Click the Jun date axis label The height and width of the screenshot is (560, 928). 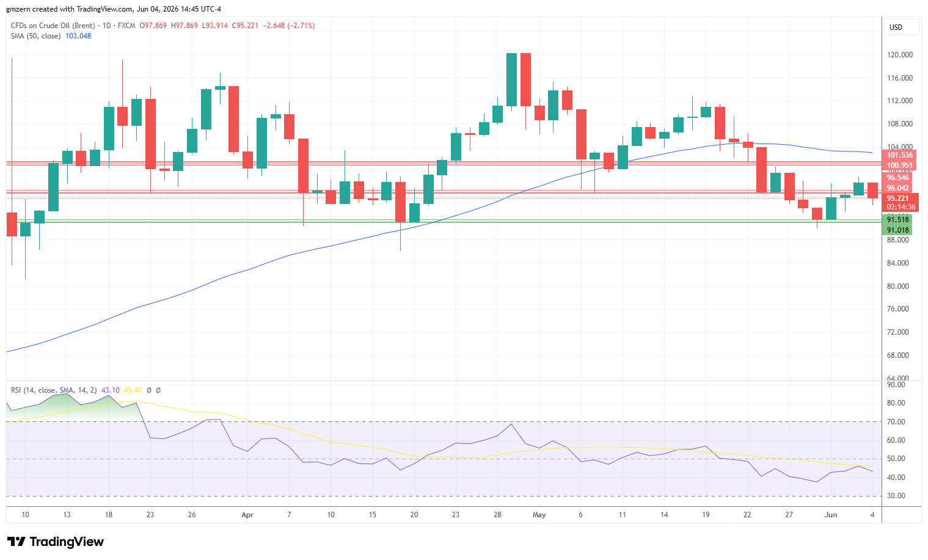coord(831,515)
